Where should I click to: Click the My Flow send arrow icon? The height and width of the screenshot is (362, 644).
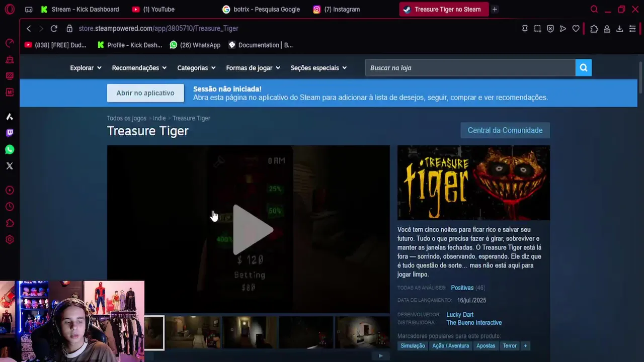pyautogui.click(x=563, y=29)
